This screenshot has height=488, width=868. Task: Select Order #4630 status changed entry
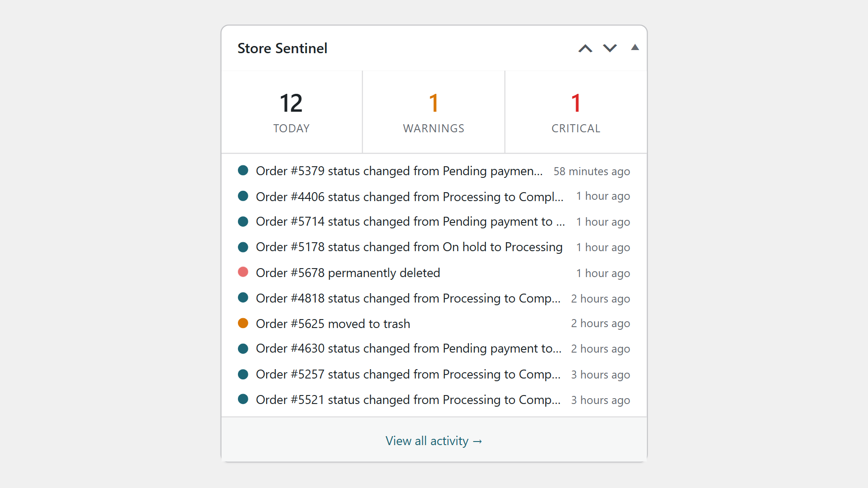coord(434,349)
